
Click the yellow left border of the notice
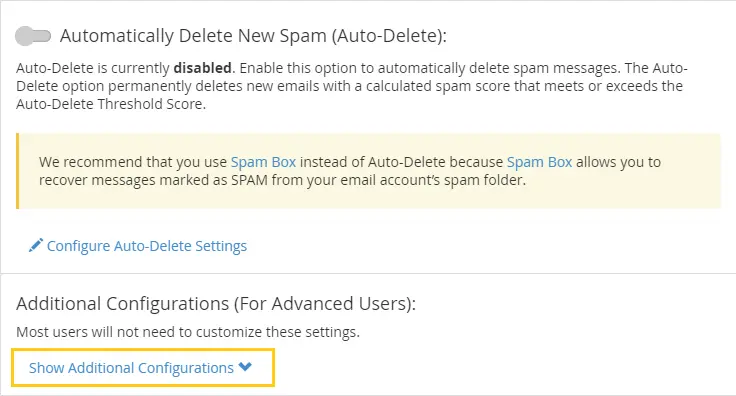pos(17,171)
